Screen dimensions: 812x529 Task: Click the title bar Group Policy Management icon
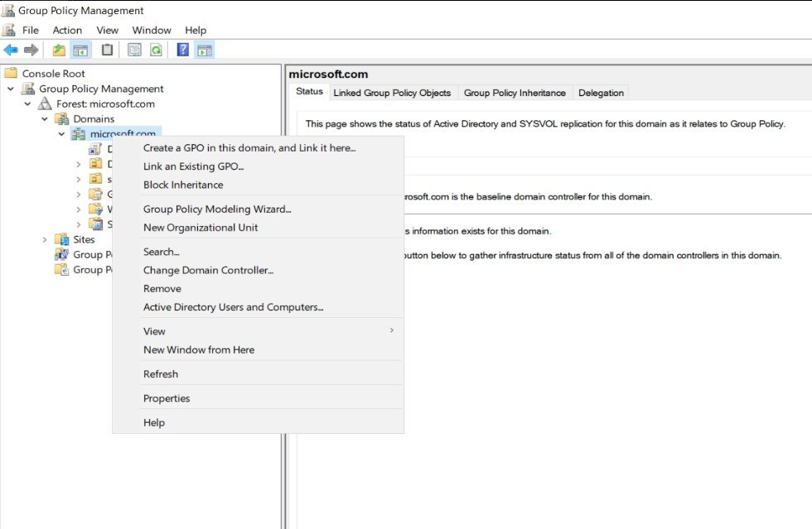(7, 10)
